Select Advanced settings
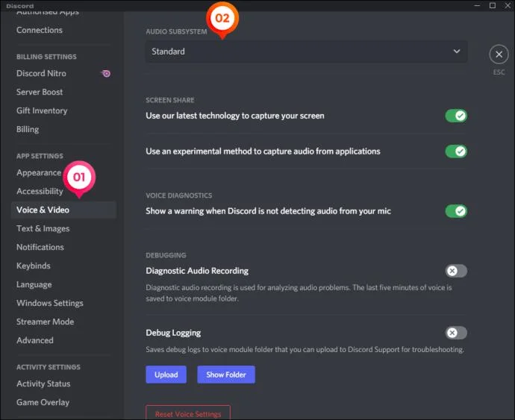 [35, 340]
